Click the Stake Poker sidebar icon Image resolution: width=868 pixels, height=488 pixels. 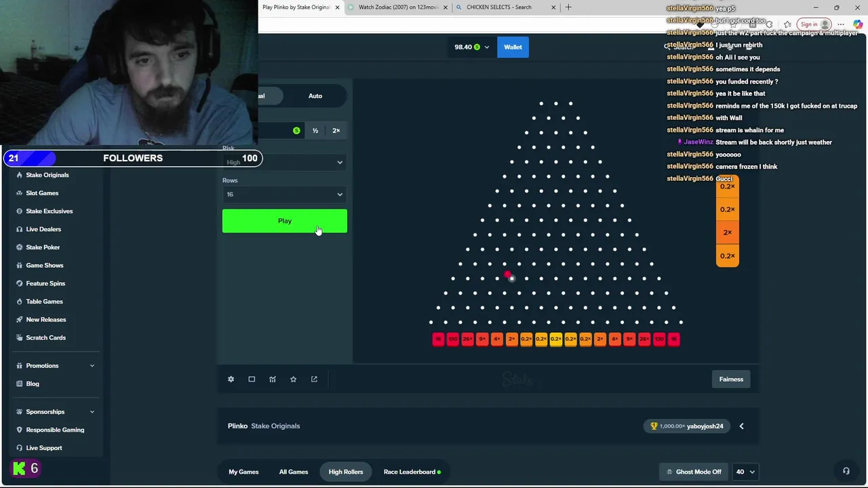(19, 247)
